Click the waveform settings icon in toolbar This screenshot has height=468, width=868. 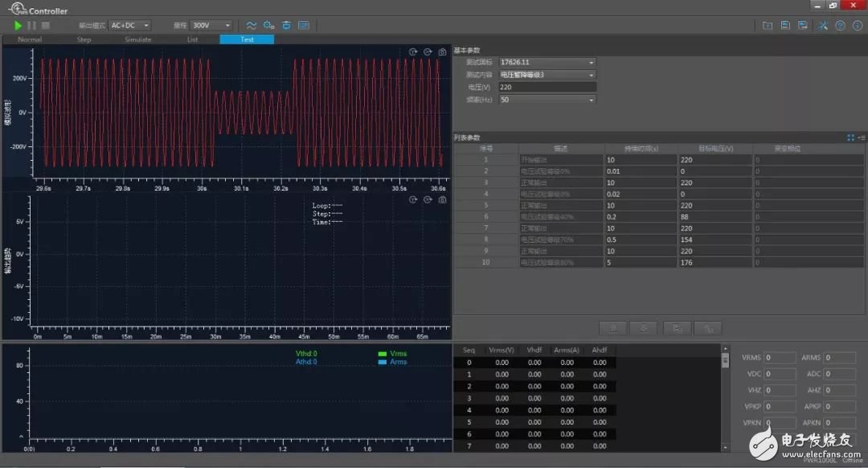coord(252,26)
